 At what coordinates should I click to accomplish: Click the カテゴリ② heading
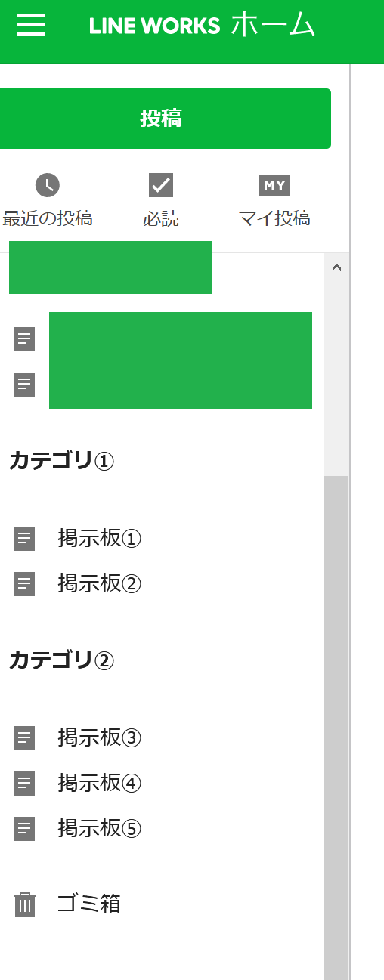[x=61, y=660]
